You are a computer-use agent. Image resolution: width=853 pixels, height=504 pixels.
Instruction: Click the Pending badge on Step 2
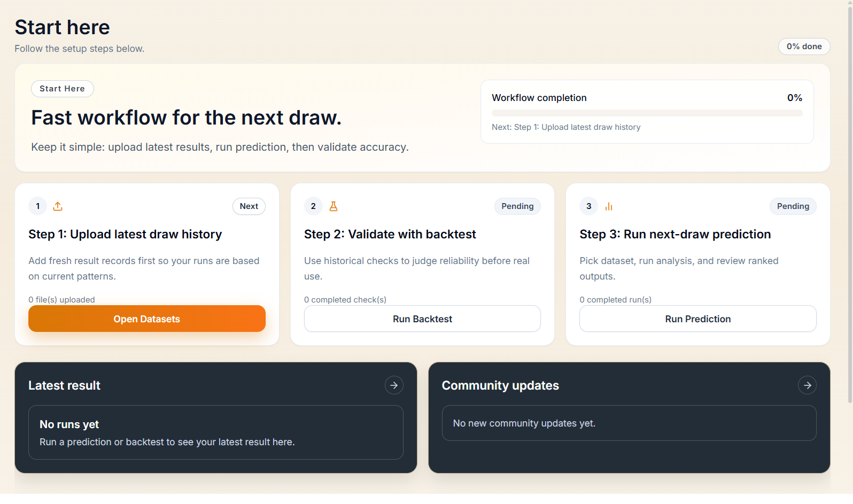517,206
